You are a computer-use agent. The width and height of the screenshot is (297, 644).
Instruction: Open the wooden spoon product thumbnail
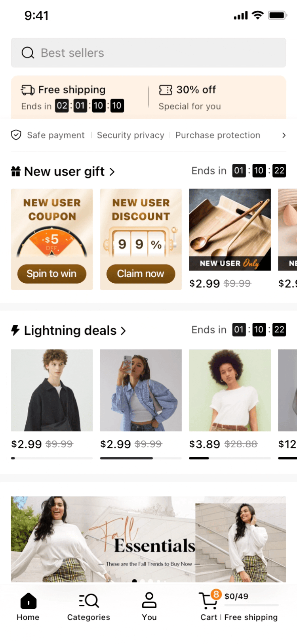[x=230, y=229]
